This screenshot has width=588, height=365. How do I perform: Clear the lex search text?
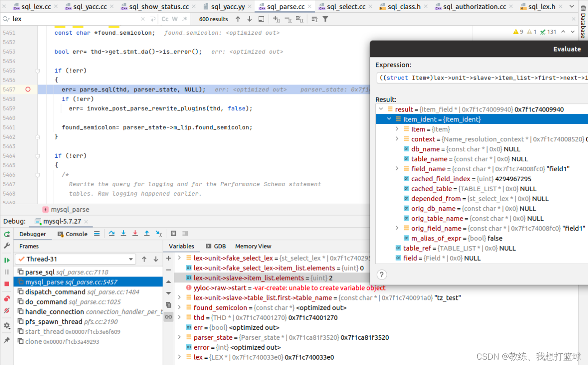(x=143, y=19)
